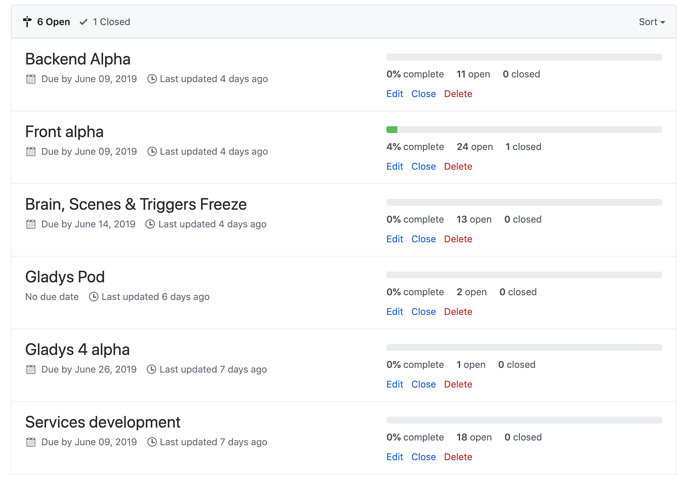Edit the Gladys 4 alpha milestone
Image resolution: width=690 pixels, height=488 pixels.
[x=395, y=384]
